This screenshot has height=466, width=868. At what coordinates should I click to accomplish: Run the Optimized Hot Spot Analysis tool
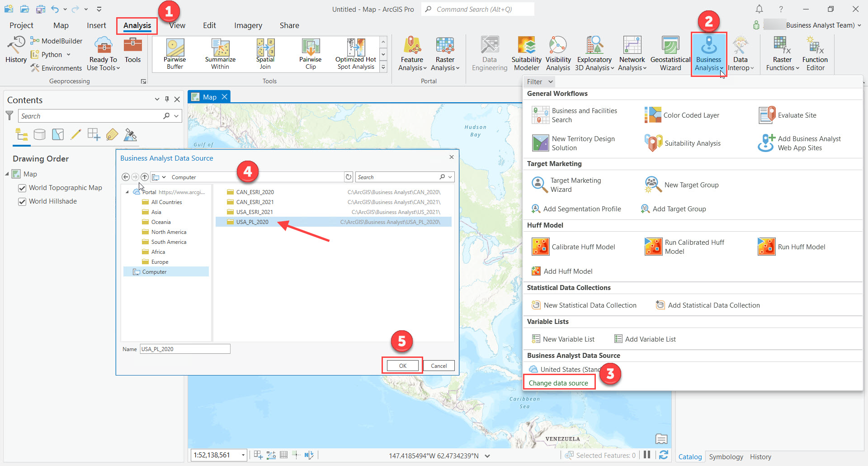pyautogui.click(x=355, y=53)
